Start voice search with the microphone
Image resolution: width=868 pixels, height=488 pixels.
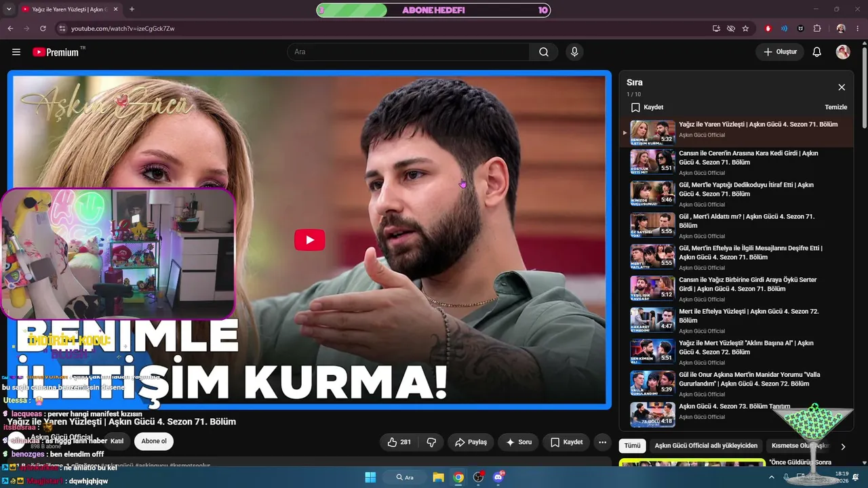pos(574,52)
